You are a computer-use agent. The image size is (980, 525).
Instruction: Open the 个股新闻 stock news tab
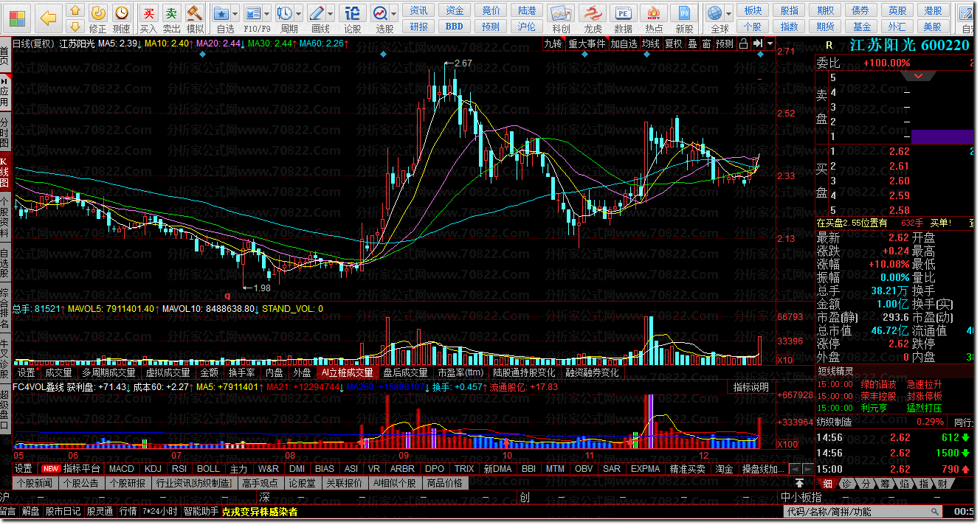(35, 484)
